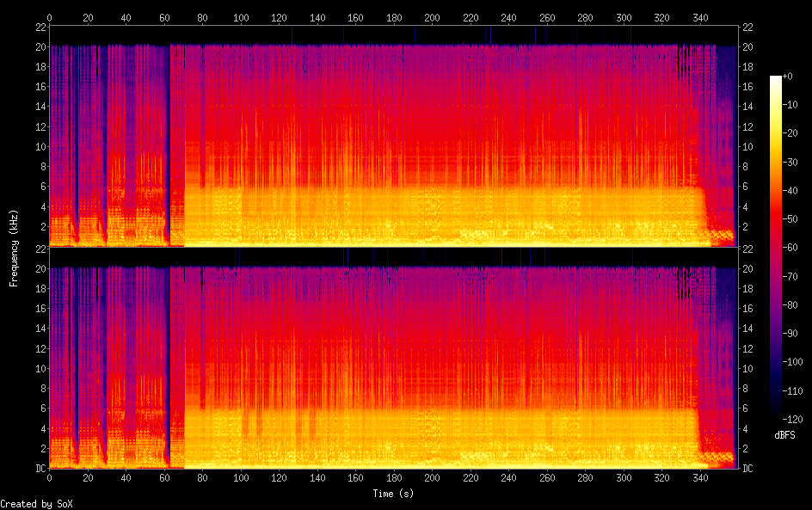
Task: Click the lower channel spectrogram plot
Action: click(x=394, y=359)
